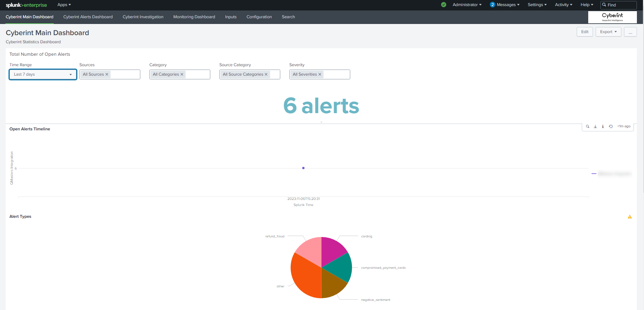The image size is (644, 310).
Task: Switch to Cyberint Alerts Dashboard tab
Action: click(88, 17)
